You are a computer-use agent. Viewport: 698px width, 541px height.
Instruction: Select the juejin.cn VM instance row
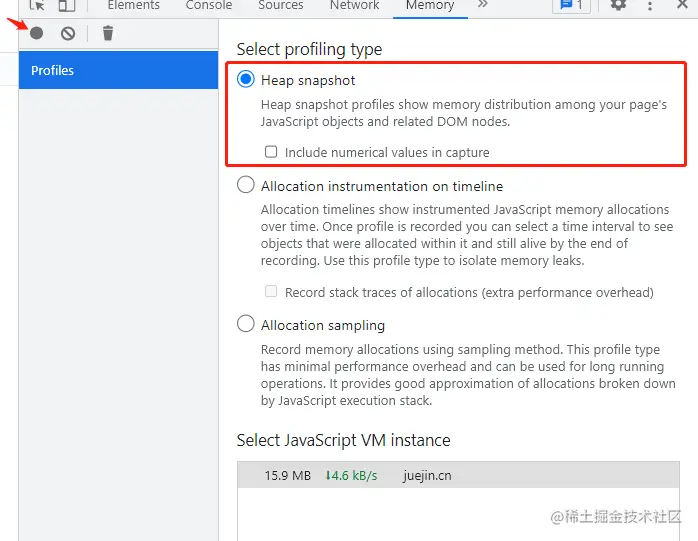(458, 475)
